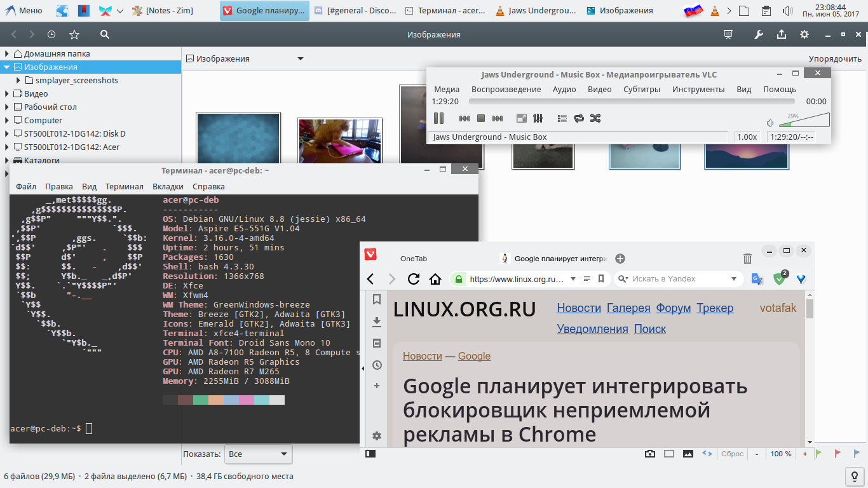The width and height of the screenshot is (868, 488).
Task: Open Vivaldi notes panel
Action: click(377, 343)
